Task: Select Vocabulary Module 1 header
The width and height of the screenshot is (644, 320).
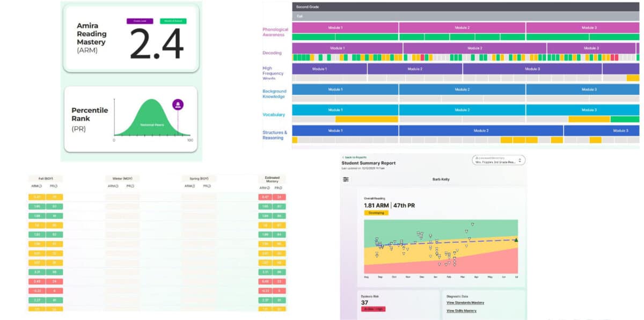Action: (345, 110)
